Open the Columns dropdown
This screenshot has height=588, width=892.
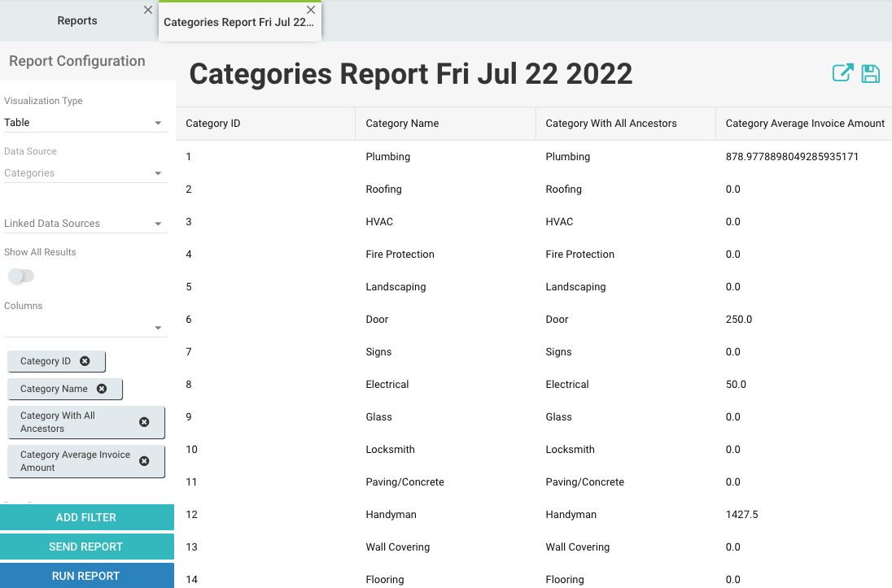click(x=85, y=327)
